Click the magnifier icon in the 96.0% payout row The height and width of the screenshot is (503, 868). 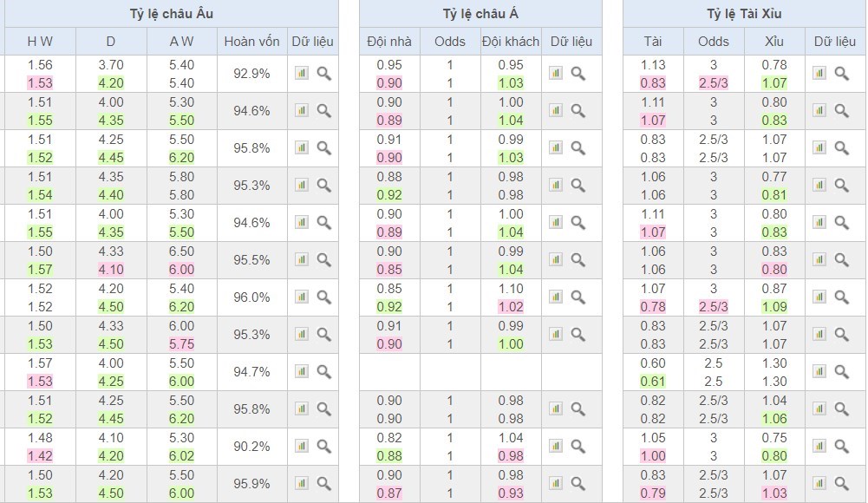tap(323, 297)
